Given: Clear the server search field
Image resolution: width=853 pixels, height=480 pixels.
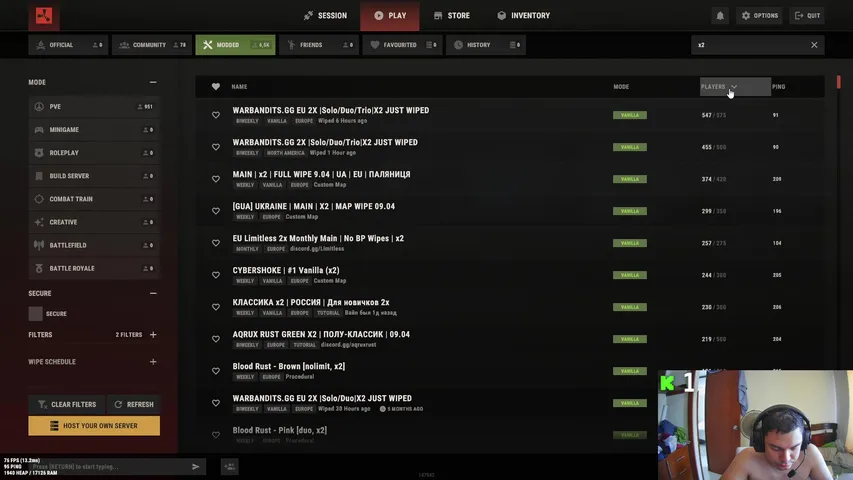Looking at the screenshot, I should pyautogui.click(x=814, y=45).
